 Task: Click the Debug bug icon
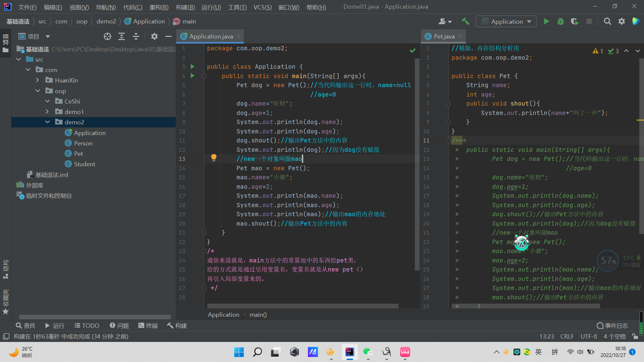(560, 21)
